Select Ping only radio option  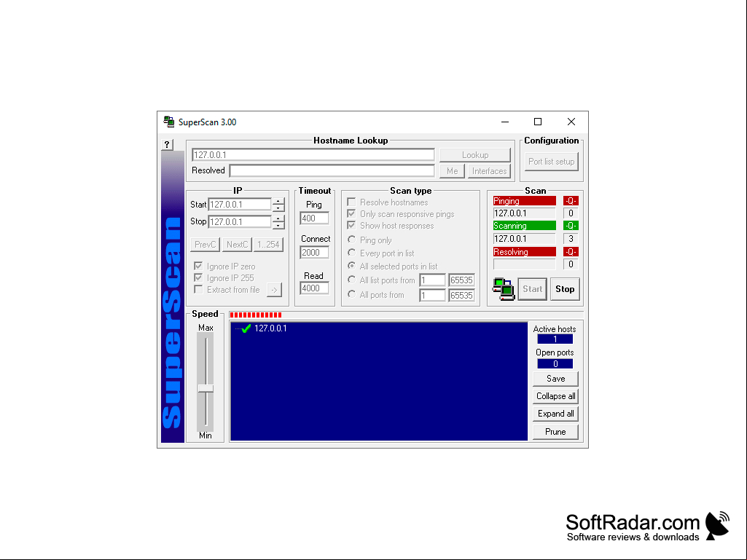351,240
